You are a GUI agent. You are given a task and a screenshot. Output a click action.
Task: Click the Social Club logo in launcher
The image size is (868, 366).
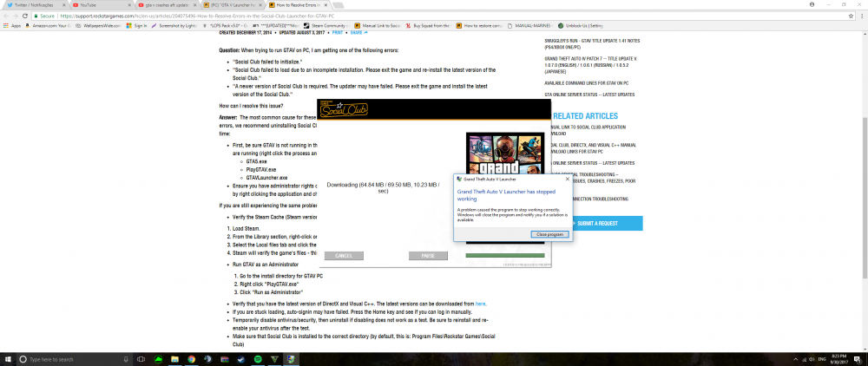pyautogui.click(x=345, y=110)
